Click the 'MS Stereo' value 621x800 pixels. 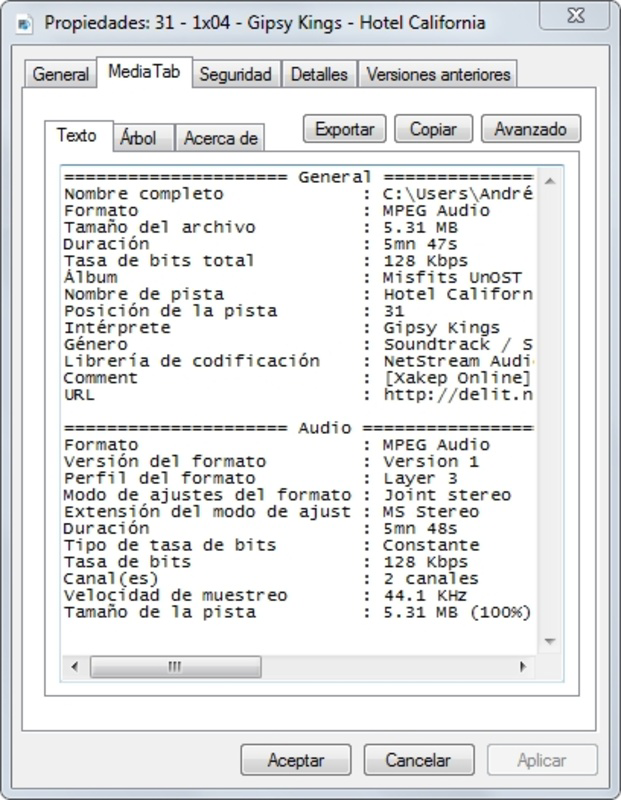[x=431, y=512]
